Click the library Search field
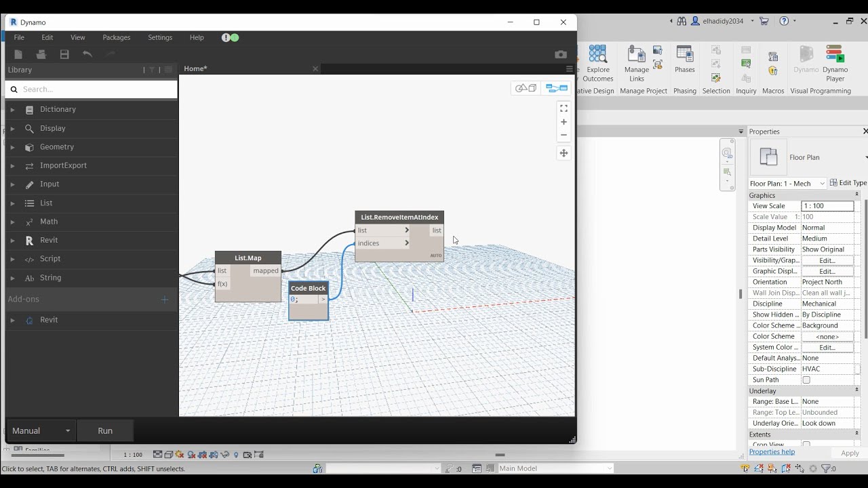Viewport: 868px width, 488px height. click(92, 89)
